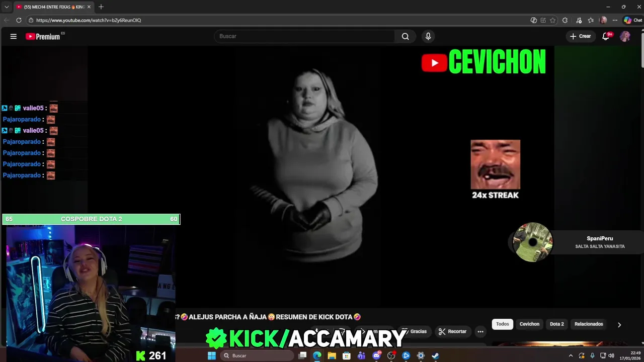Click the YouTube search magnifier button

[x=406, y=36]
